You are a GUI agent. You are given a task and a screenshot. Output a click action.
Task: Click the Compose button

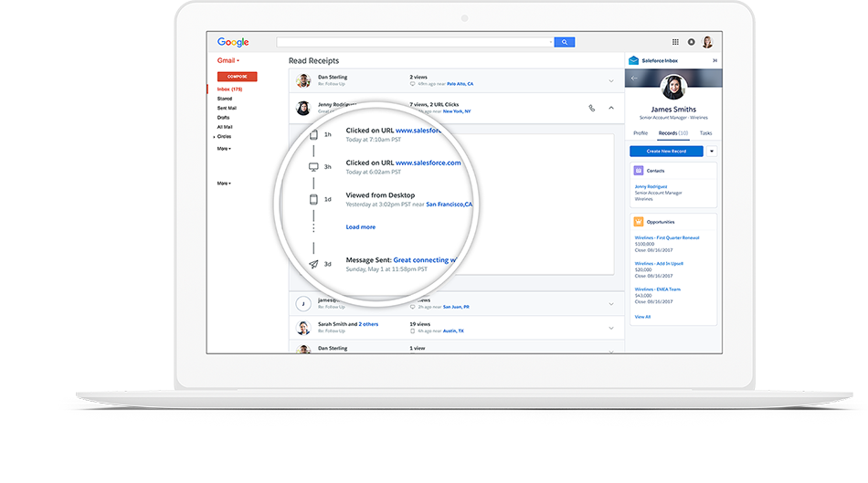(237, 77)
